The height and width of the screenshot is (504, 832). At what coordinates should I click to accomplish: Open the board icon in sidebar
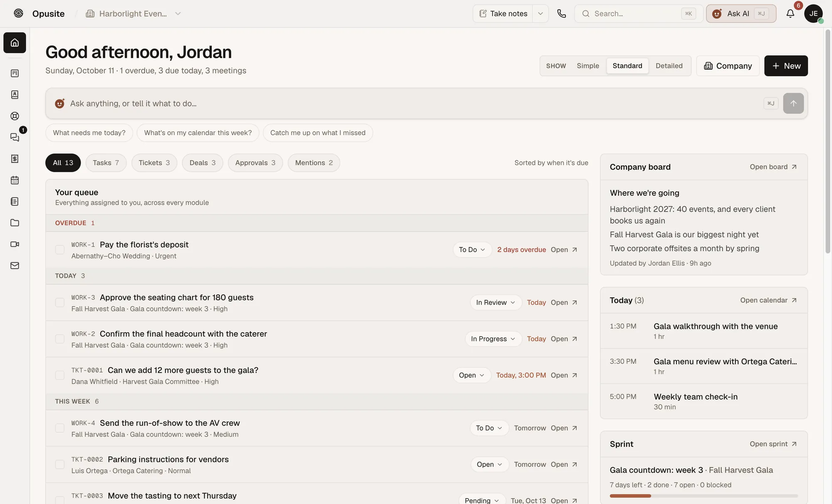15,73
